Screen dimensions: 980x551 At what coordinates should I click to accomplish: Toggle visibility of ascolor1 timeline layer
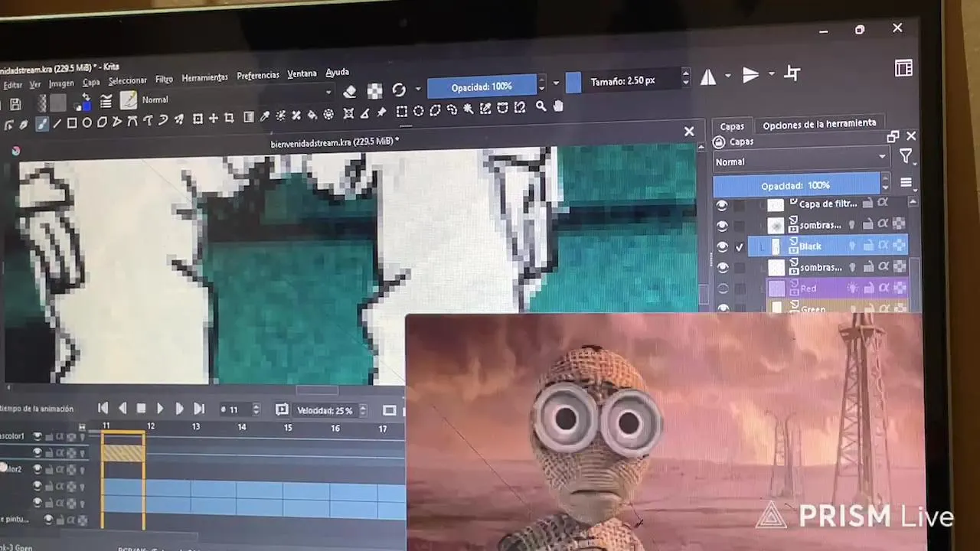tap(38, 437)
